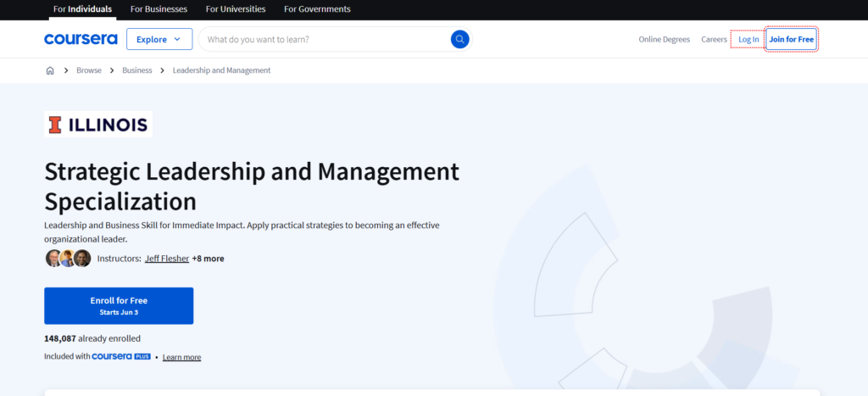This screenshot has height=396, width=868.
Task: Click the Log In link
Action: (748, 39)
